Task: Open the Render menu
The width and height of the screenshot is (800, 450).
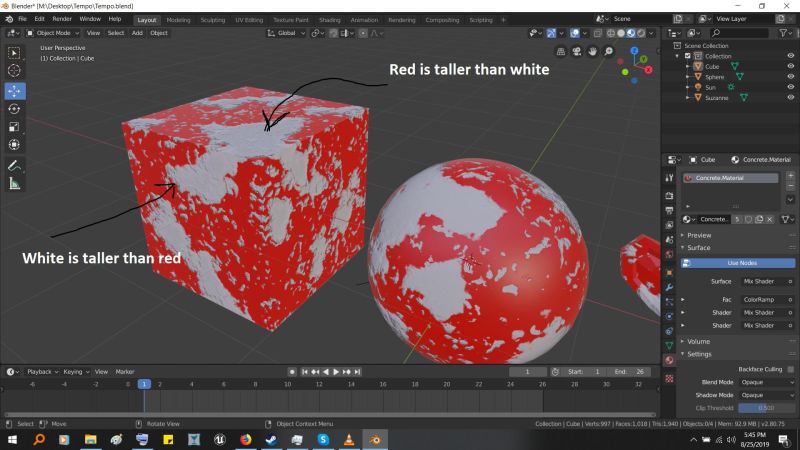Action: [x=62, y=19]
